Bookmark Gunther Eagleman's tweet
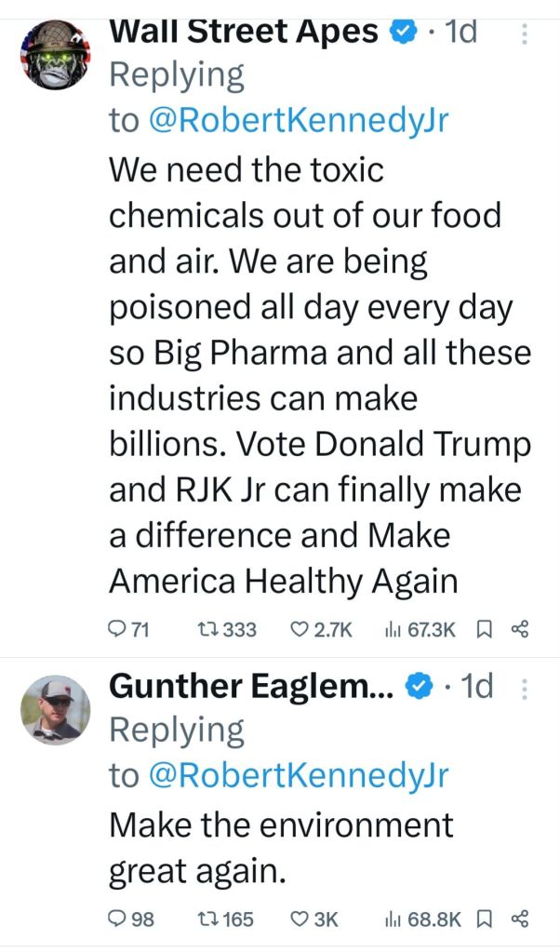Image resolution: width=560 pixels, height=952 pixels. [484, 918]
